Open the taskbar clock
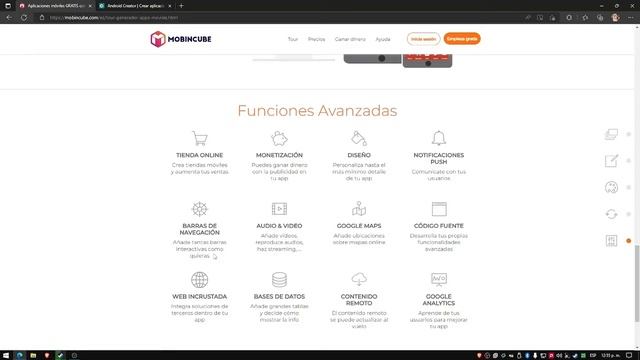 pos(611,356)
